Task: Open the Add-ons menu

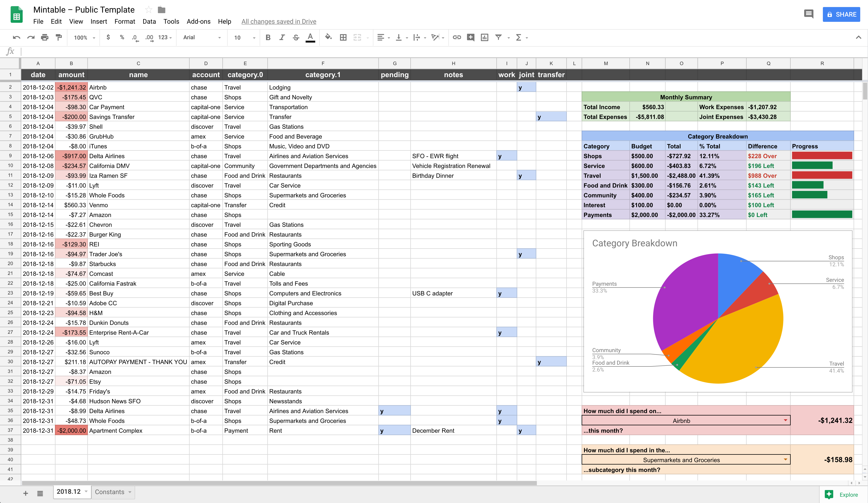Action: point(198,21)
